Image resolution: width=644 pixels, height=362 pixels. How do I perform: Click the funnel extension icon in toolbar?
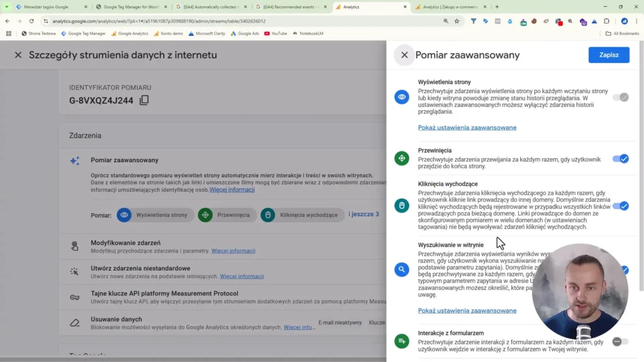474,21
